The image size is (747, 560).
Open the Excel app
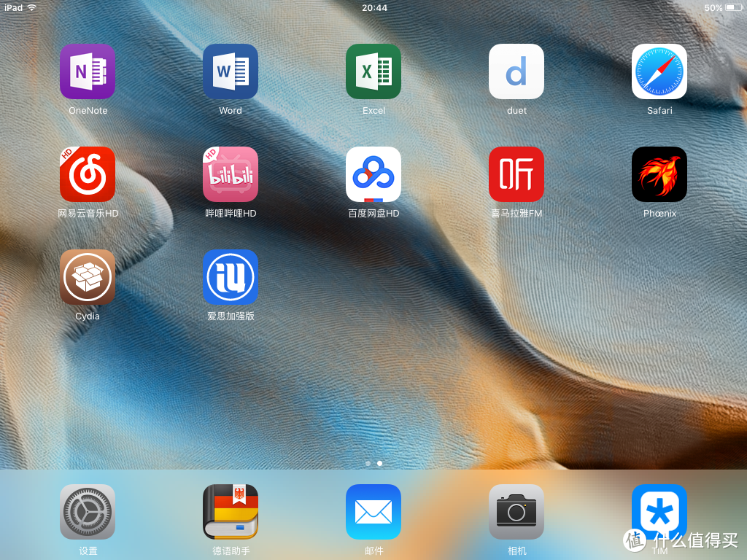[x=373, y=71]
